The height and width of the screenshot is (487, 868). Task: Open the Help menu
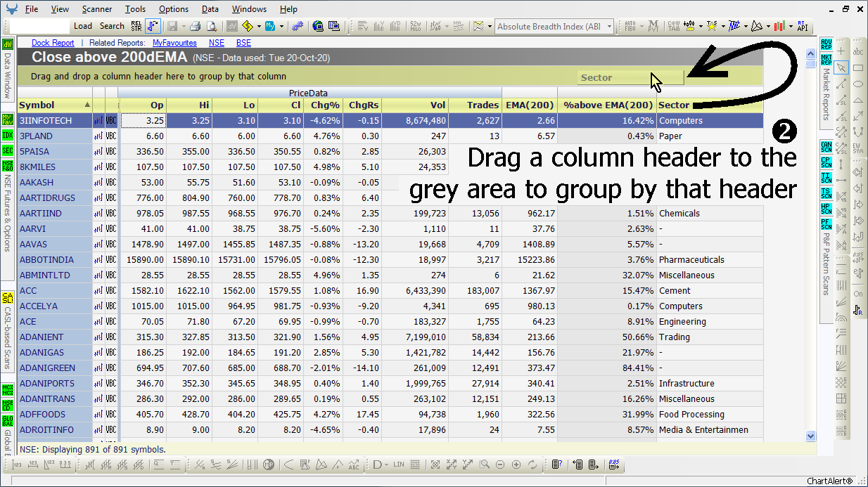[x=288, y=9]
